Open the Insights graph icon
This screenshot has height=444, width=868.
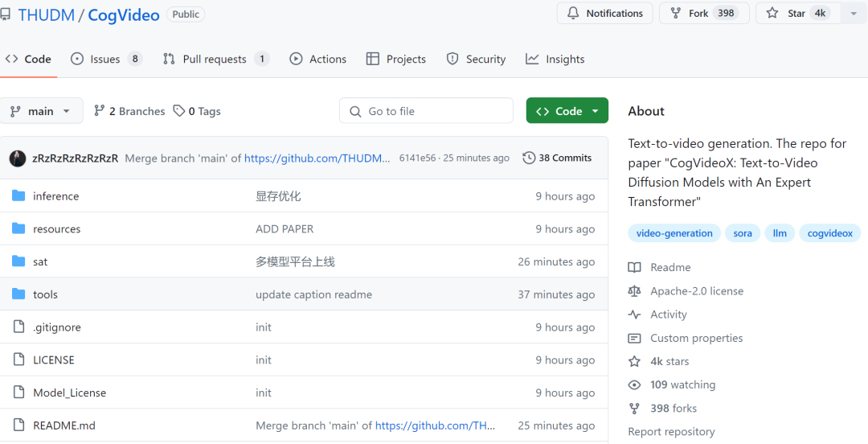(532, 59)
